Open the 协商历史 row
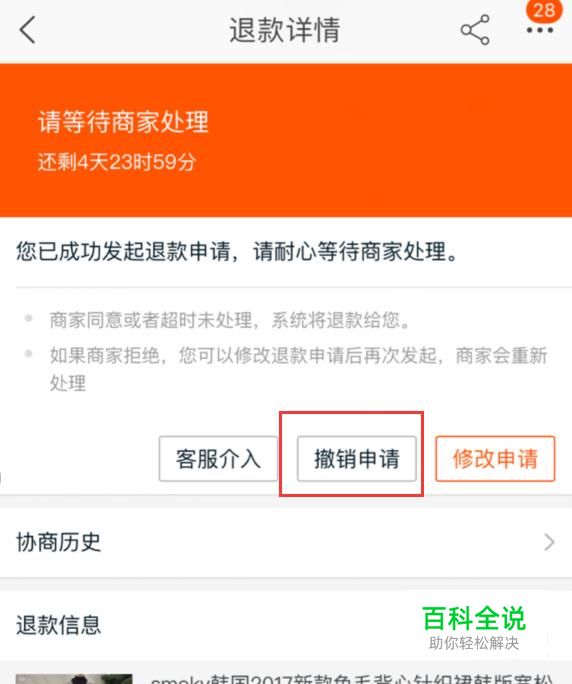The width and height of the screenshot is (572, 684). pos(286,543)
